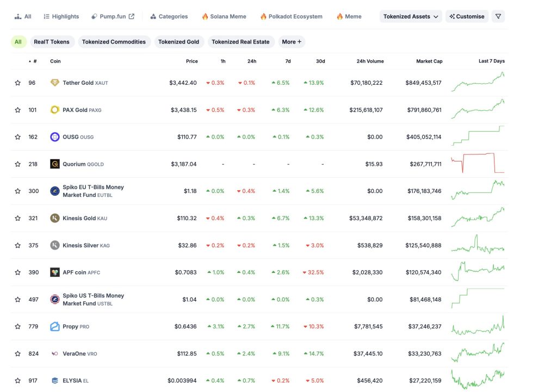Select the Tokenized Commodities filter chip
Image resolution: width=557 pixels, height=392 pixels.
coord(114,41)
